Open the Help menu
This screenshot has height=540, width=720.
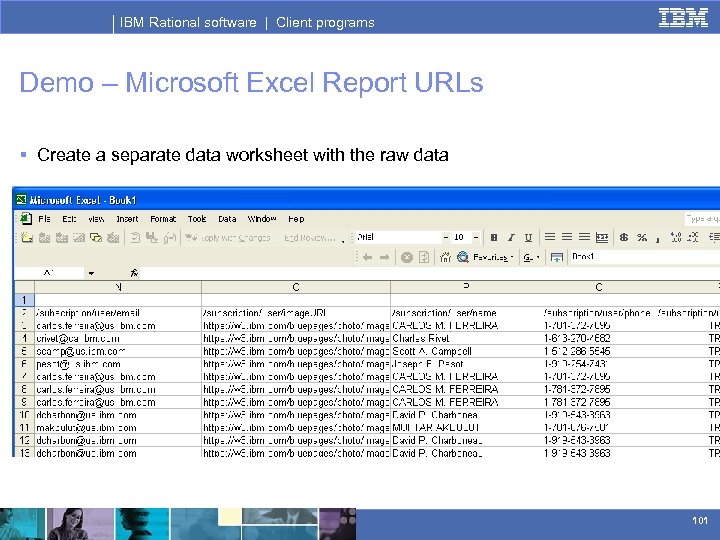(x=296, y=219)
